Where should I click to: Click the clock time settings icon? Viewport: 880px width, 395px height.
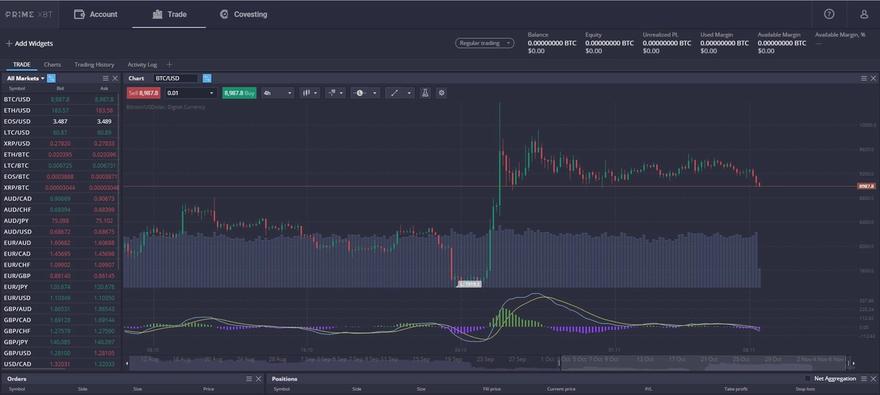[359, 93]
